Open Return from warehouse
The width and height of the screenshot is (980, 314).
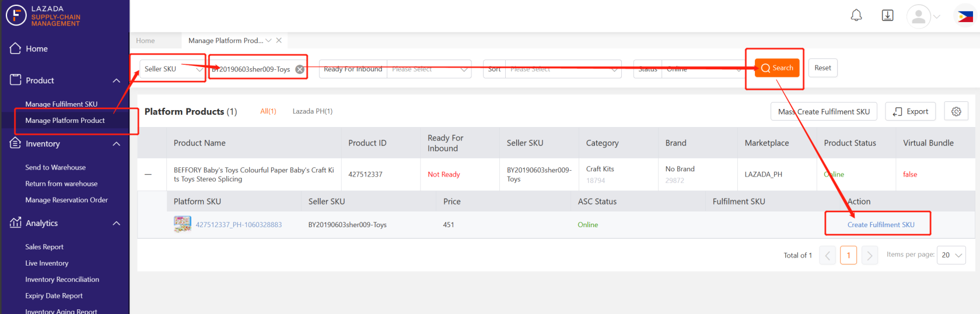61,184
